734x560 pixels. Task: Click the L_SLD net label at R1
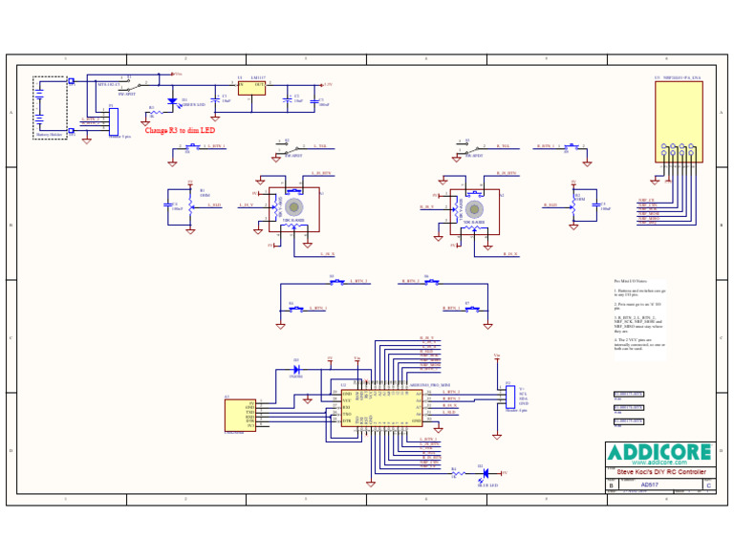(214, 205)
